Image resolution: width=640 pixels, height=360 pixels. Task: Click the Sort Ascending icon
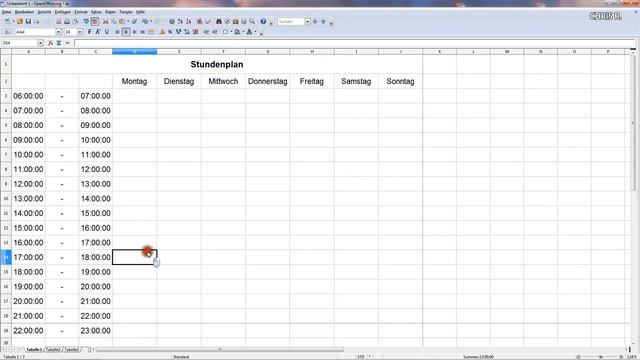[180, 21]
